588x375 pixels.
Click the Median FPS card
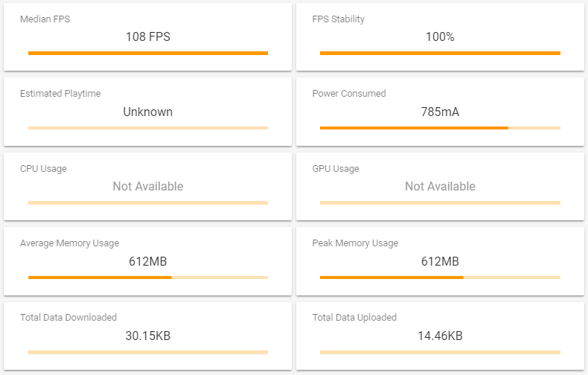click(148, 36)
